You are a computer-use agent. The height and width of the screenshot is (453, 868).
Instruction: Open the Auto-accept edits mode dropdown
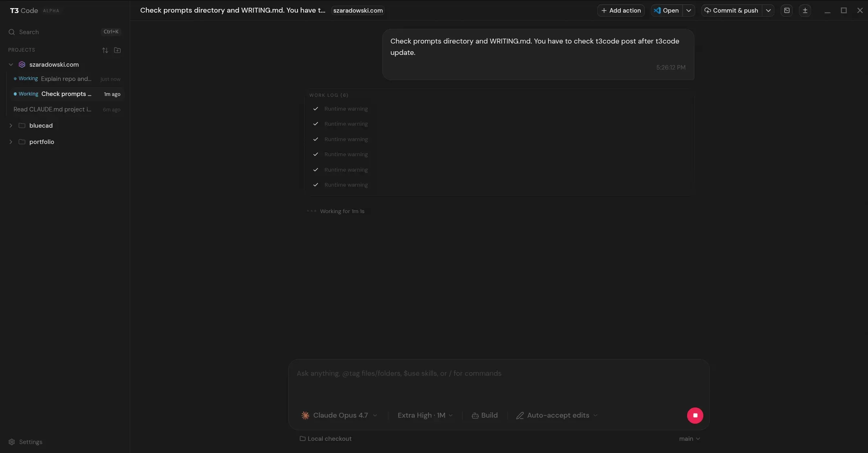click(x=557, y=416)
